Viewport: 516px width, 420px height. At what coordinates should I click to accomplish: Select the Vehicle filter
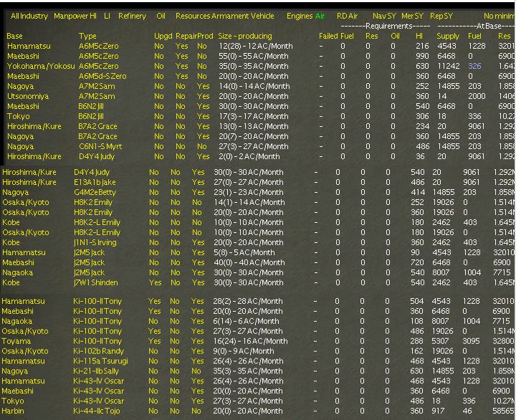[x=262, y=16]
